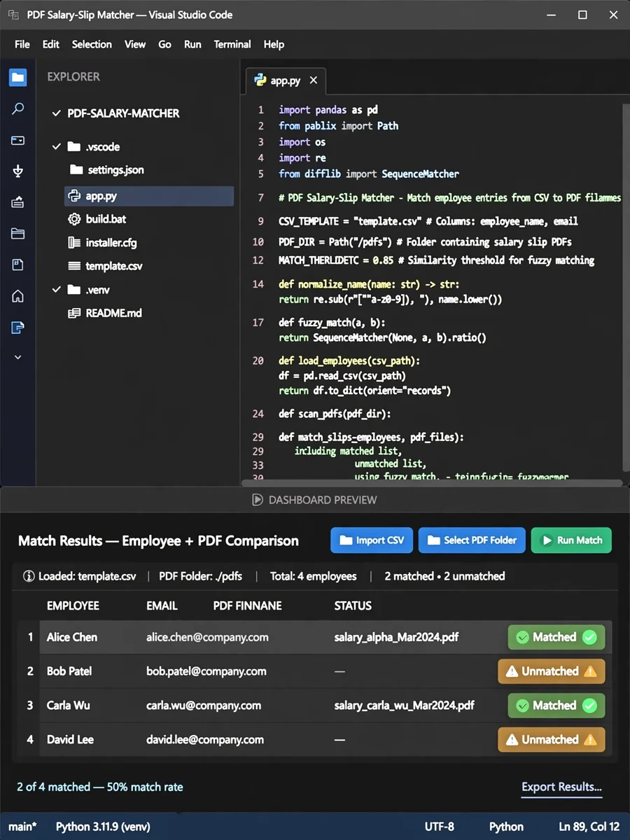Click Matched status badge for Carla Wu
This screenshot has height=840, width=630.
556,706
